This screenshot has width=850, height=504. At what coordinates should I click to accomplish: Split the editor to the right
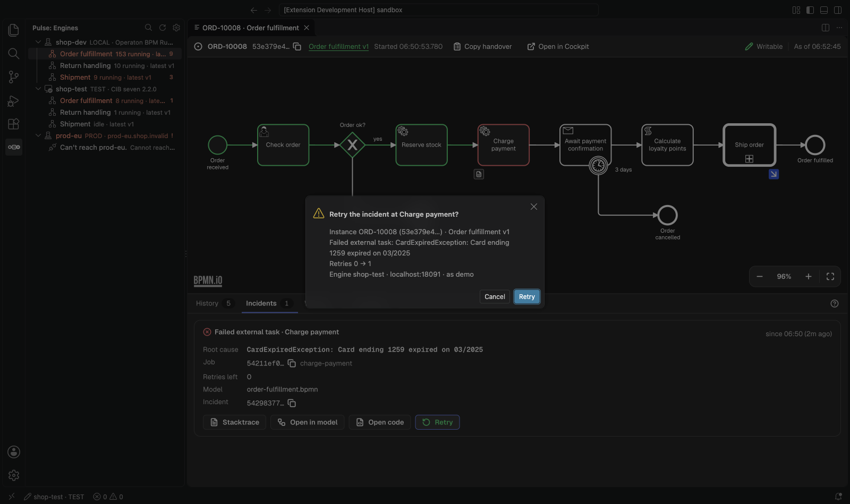826,28
